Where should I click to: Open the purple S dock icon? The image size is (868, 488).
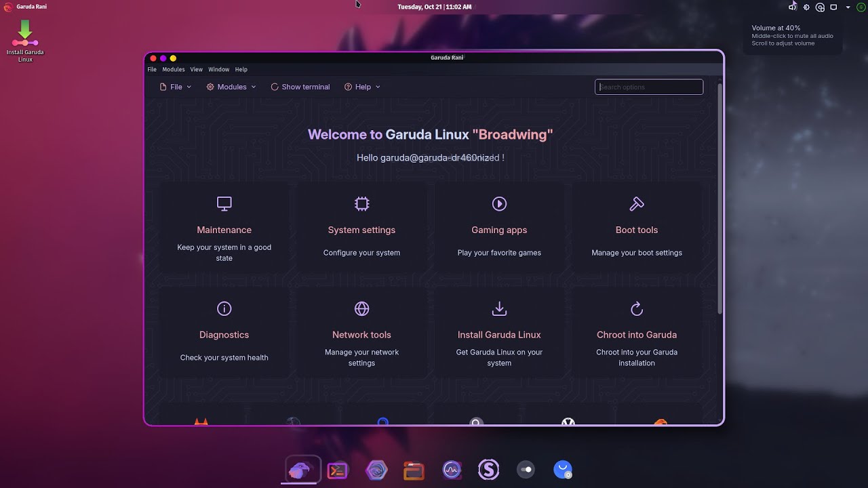pos(488,470)
